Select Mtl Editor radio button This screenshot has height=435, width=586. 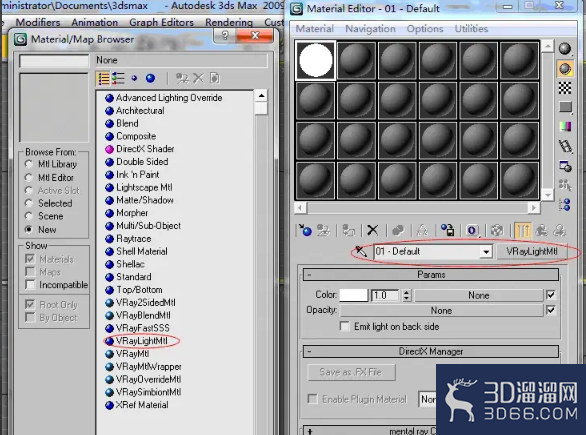(x=28, y=178)
